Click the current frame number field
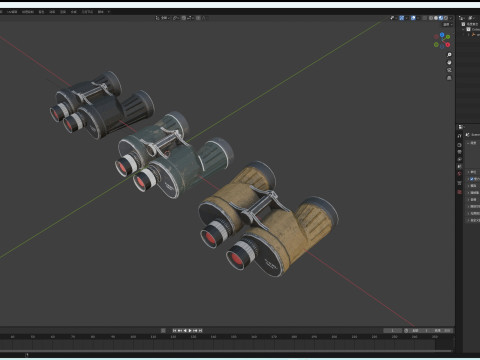This screenshot has width=480, height=360. click(392, 330)
